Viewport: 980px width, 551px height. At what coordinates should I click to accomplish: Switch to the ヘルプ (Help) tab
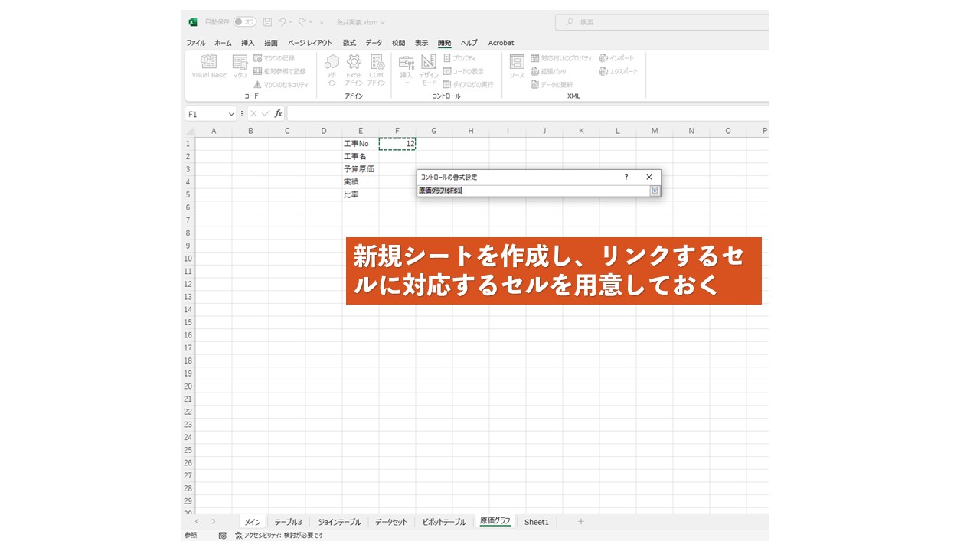pos(469,43)
